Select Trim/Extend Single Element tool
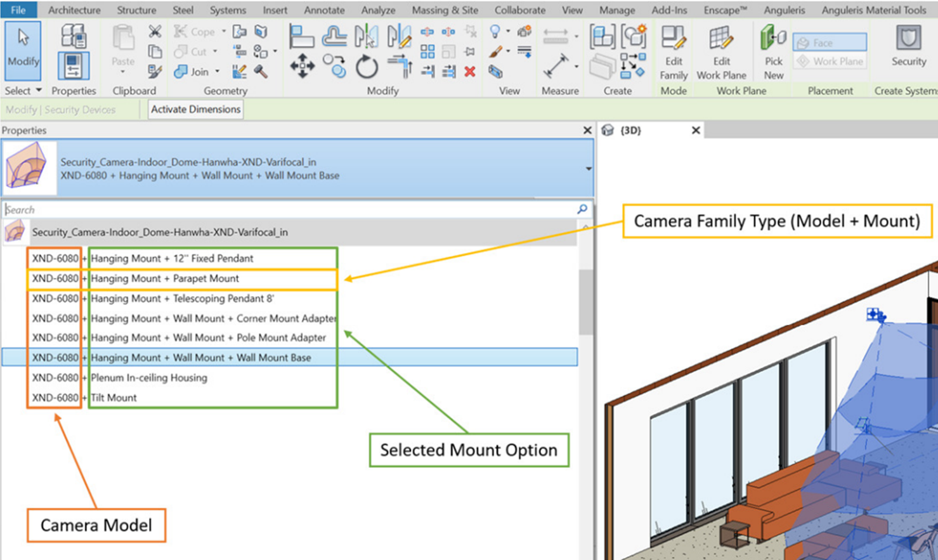Image resolution: width=938 pixels, height=560 pixels. click(x=427, y=72)
